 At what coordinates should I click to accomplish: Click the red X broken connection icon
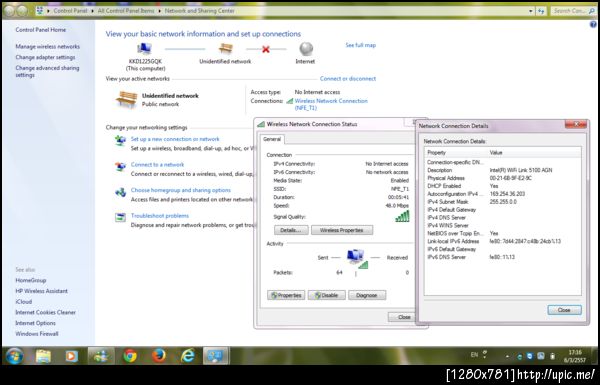266,49
